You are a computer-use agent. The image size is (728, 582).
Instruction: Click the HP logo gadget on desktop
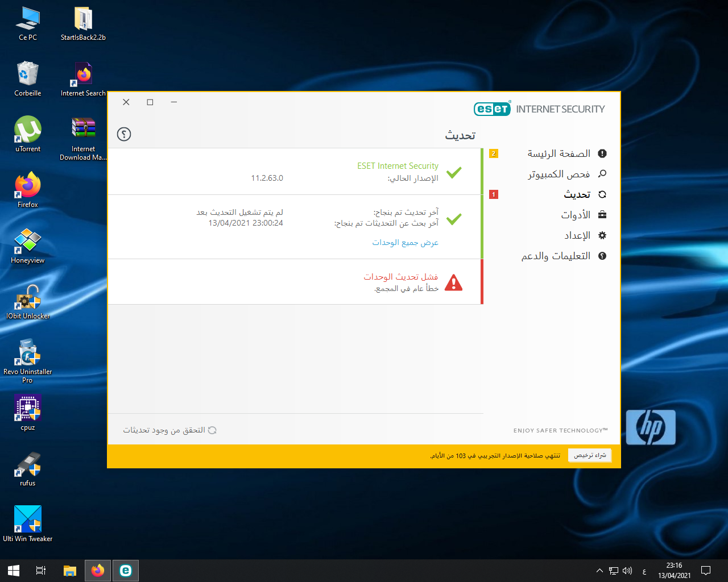click(651, 427)
